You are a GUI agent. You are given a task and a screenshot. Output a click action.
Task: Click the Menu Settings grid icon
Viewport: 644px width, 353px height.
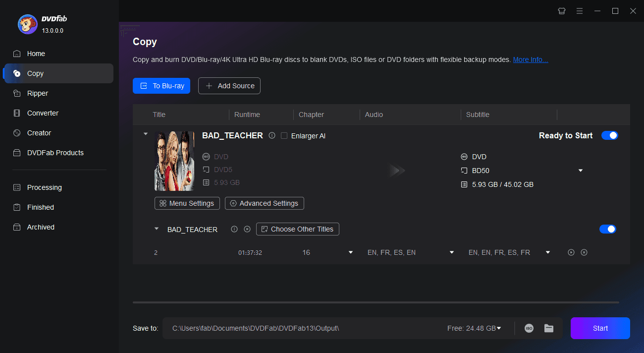[162, 203]
